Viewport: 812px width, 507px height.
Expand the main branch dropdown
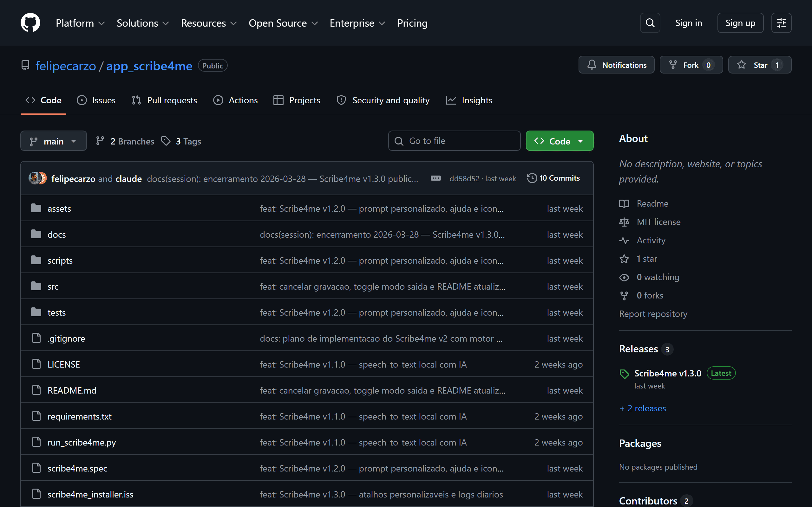[53, 141]
